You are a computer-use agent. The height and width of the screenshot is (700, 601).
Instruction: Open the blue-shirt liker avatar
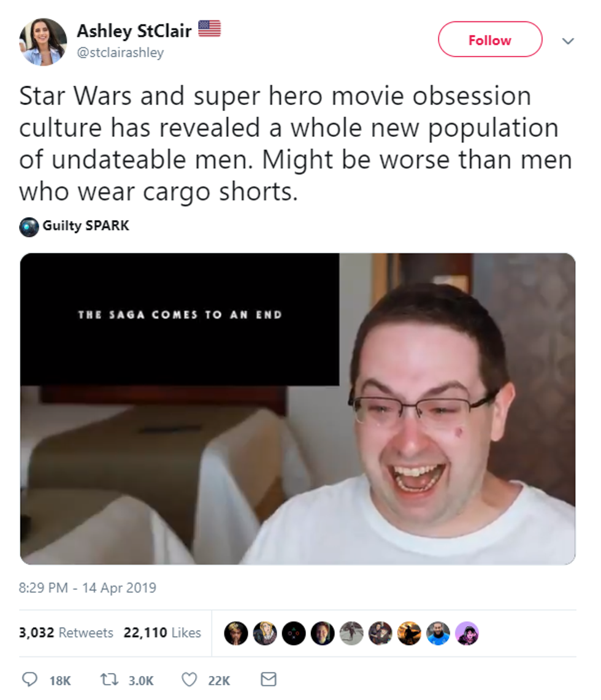[x=438, y=633]
